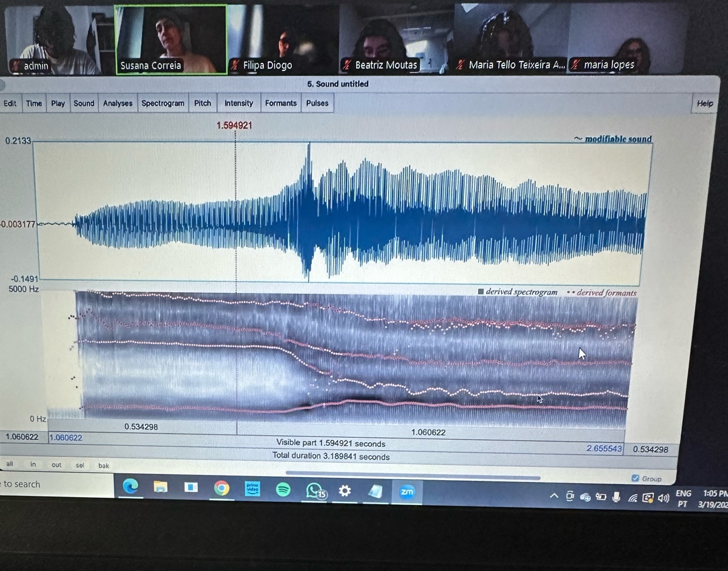Viewport: 728px width, 571px height.
Task: Open the Time menu
Action: [x=34, y=104]
